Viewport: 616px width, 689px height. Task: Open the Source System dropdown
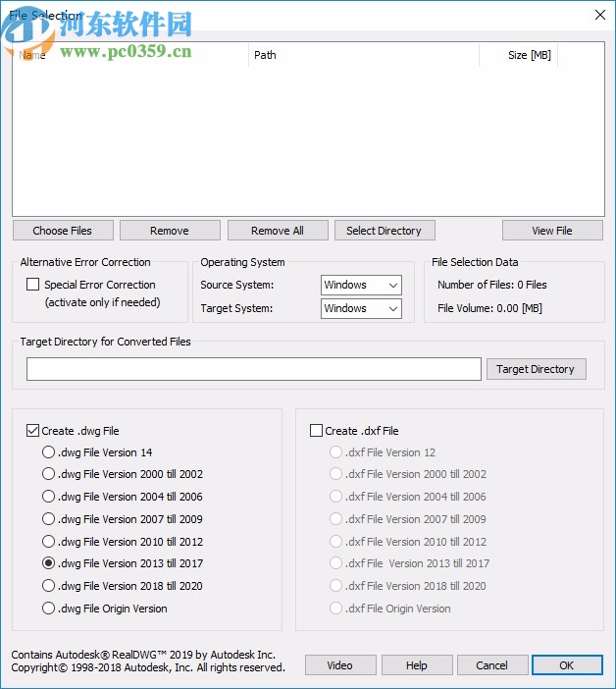click(361, 286)
